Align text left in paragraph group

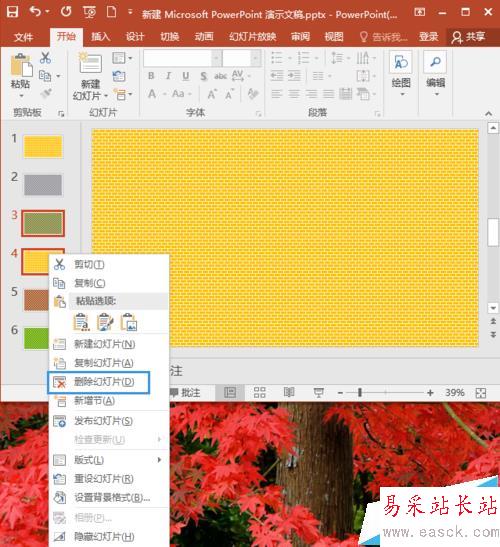[x=277, y=94]
